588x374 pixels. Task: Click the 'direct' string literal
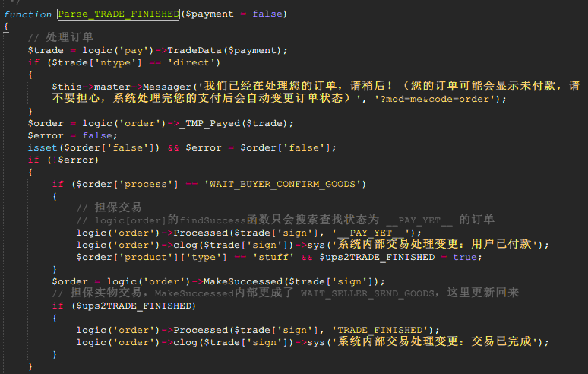(193, 62)
